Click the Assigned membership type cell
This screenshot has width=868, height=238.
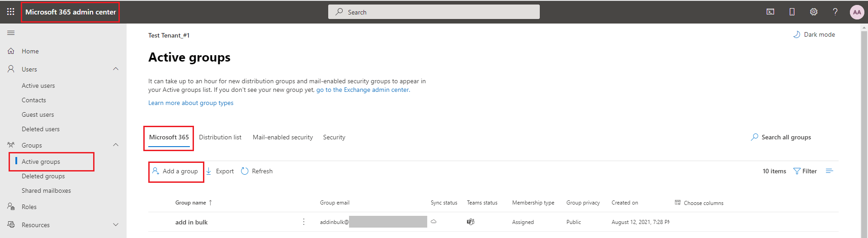point(523,222)
